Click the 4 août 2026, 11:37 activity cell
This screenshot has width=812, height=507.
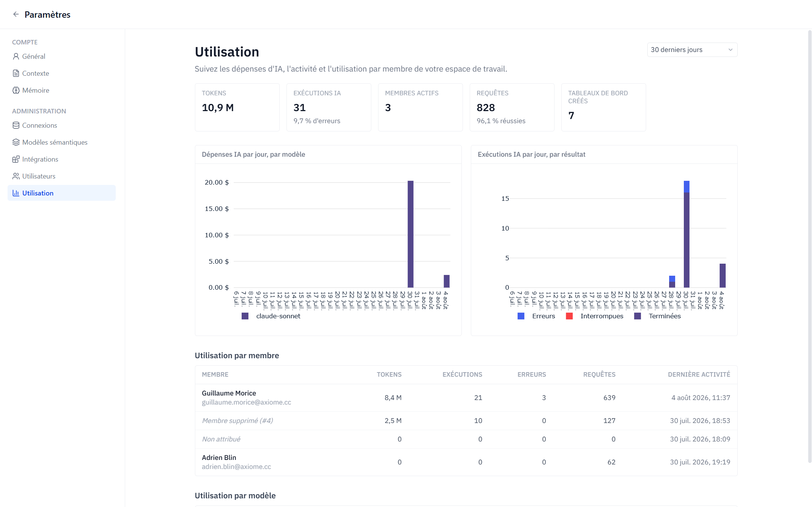[x=701, y=398]
